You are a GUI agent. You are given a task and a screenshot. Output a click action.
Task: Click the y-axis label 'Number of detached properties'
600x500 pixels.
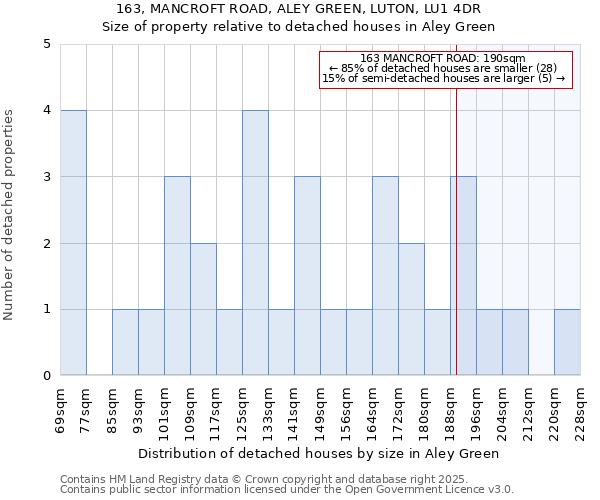8,215
